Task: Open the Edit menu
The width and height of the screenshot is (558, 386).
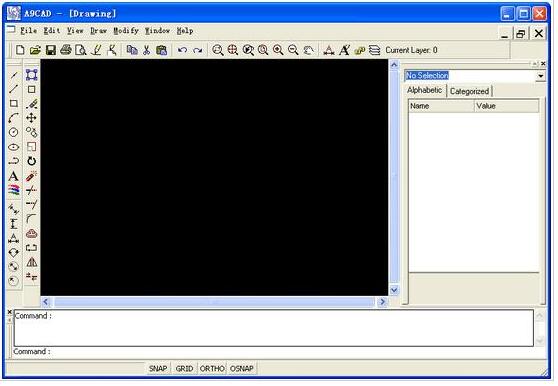Action: coord(52,31)
